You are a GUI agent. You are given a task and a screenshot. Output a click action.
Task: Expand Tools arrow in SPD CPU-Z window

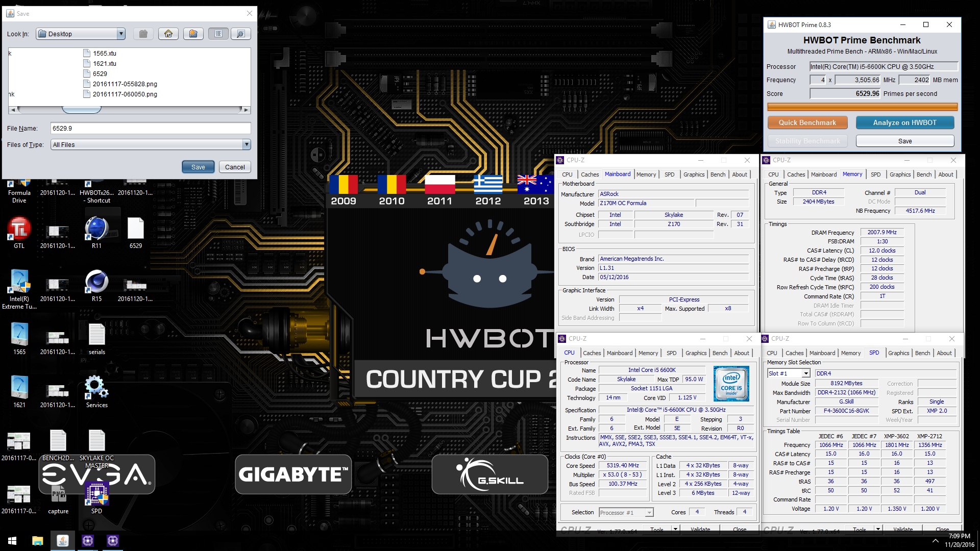[x=878, y=529]
